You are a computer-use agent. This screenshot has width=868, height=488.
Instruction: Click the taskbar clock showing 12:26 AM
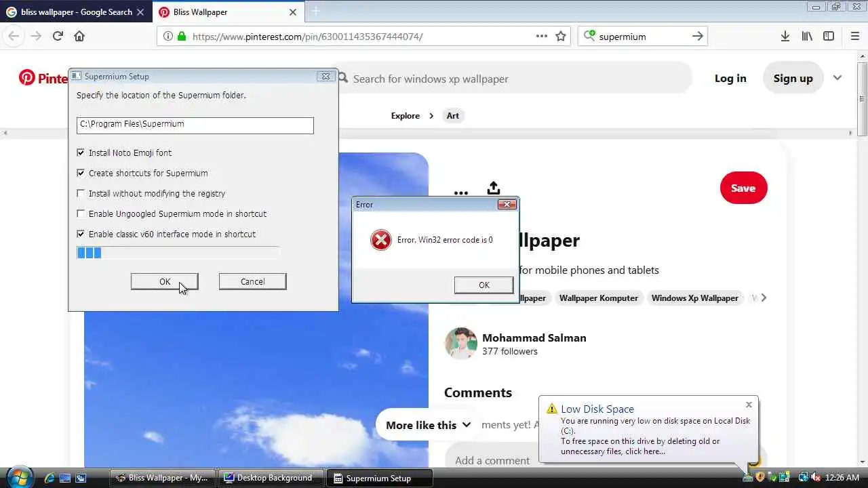pyautogui.click(x=842, y=478)
